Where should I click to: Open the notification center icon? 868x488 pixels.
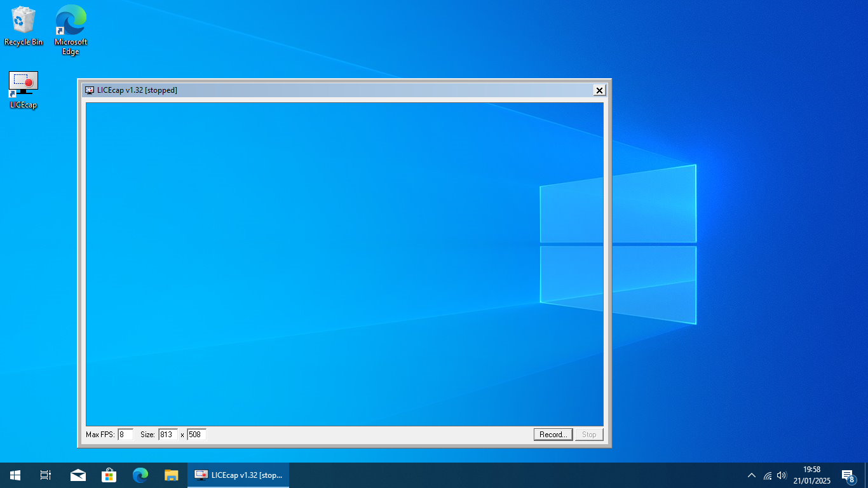click(848, 475)
